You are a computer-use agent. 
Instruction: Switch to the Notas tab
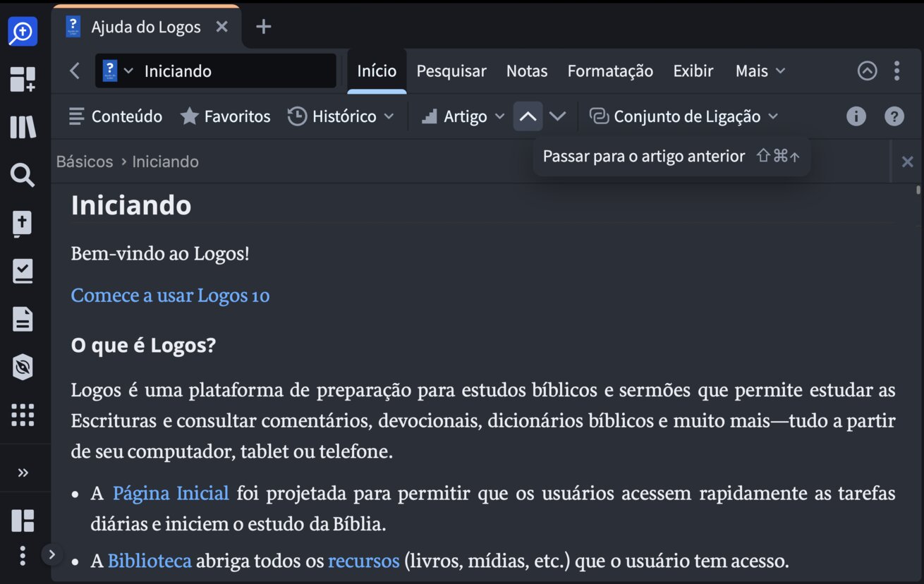(527, 71)
